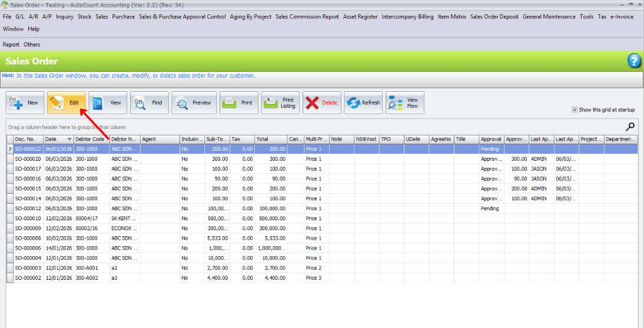
Task: Open the View document button
Action: coord(108,102)
